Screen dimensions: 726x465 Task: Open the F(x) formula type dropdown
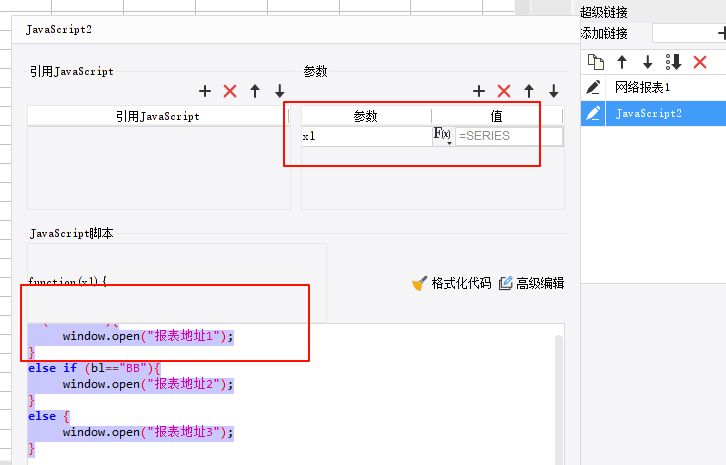[x=442, y=136]
